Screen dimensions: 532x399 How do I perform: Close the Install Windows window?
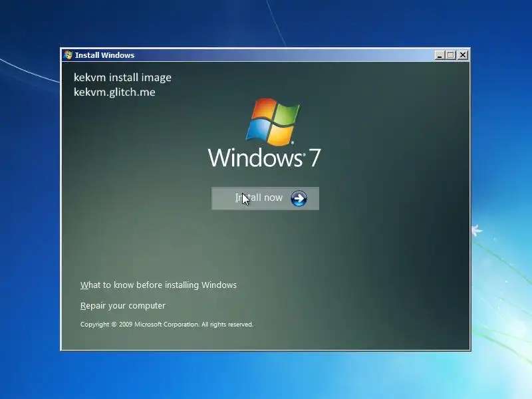tap(463, 55)
